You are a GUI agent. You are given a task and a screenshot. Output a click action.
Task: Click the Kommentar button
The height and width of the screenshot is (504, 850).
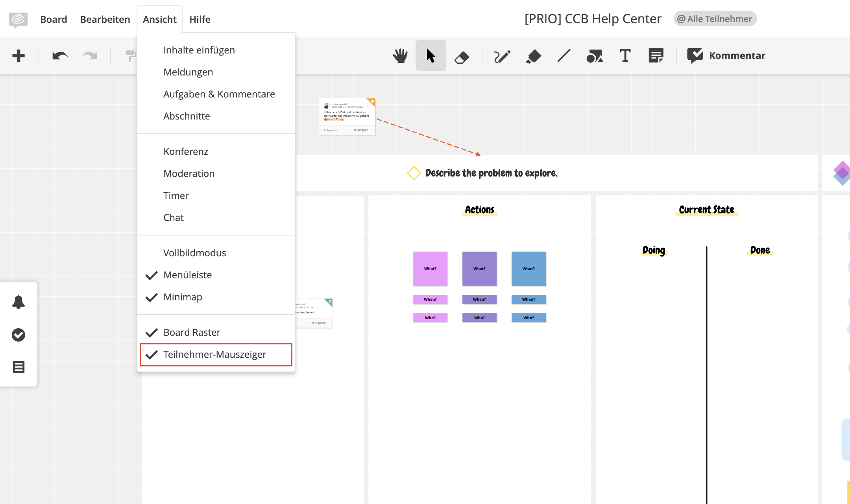[x=726, y=55]
